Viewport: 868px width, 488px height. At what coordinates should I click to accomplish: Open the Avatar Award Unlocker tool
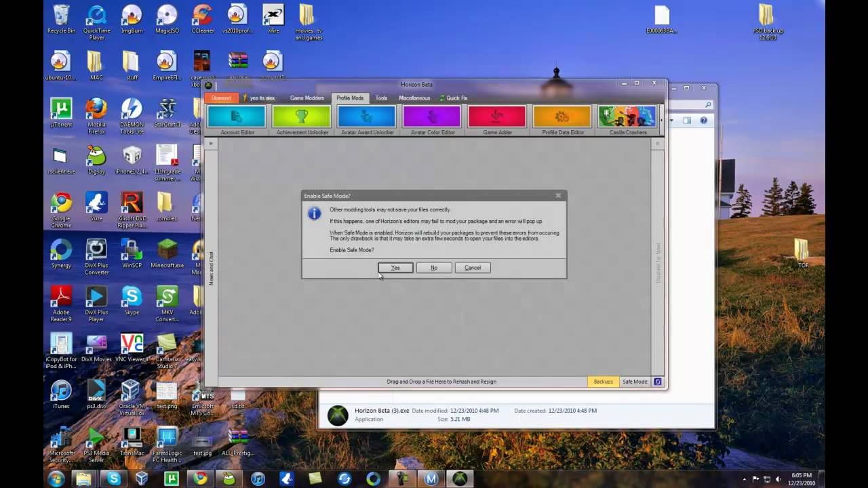[367, 121]
